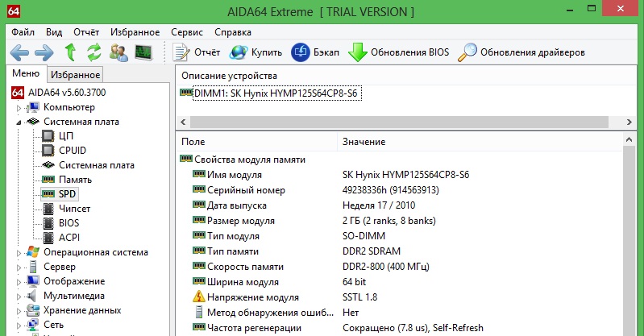644x336 pixels.
Task: Expand the Отображение tree node
Action: (x=19, y=282)
